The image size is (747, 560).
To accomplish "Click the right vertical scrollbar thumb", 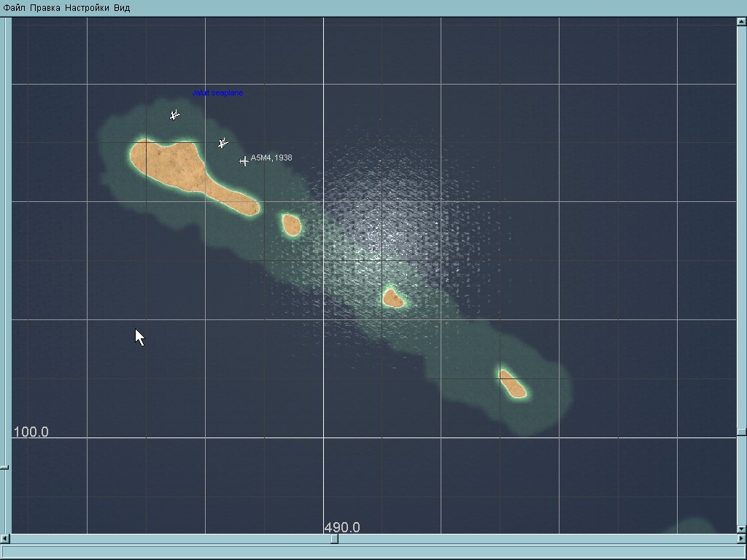I will (x=741, y=432).
